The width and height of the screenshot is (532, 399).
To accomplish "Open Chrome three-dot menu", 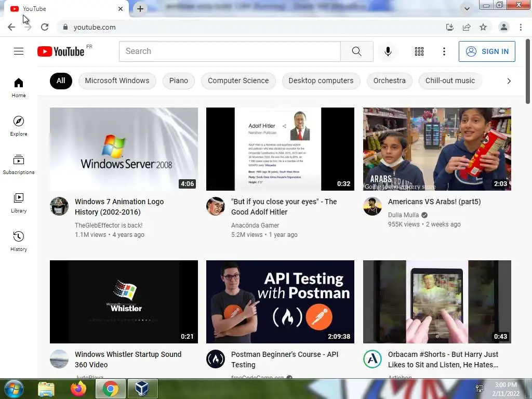I will point(521,27).
